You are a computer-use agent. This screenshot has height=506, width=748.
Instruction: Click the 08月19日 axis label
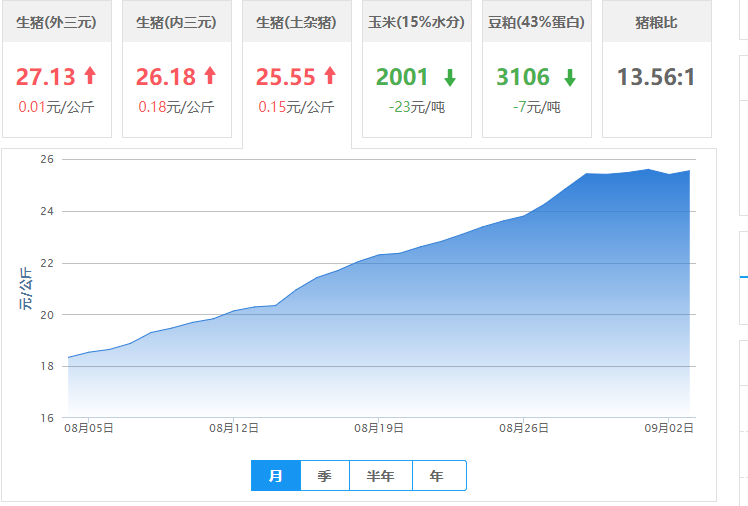379,428
